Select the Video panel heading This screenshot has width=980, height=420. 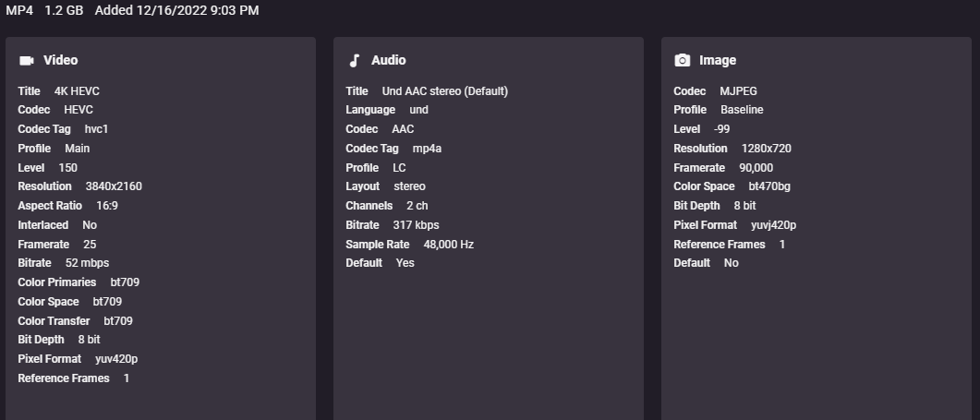61,60
